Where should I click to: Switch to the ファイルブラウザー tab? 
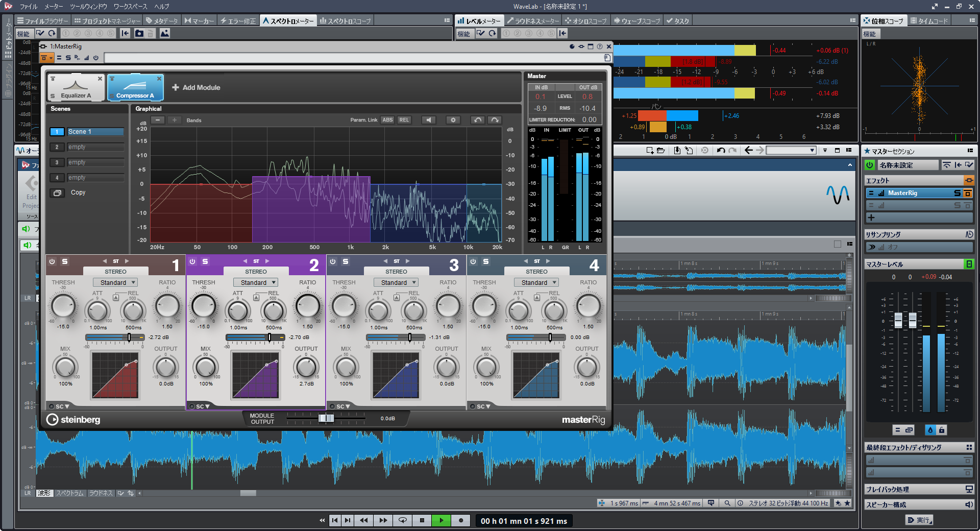pos(43,21)
